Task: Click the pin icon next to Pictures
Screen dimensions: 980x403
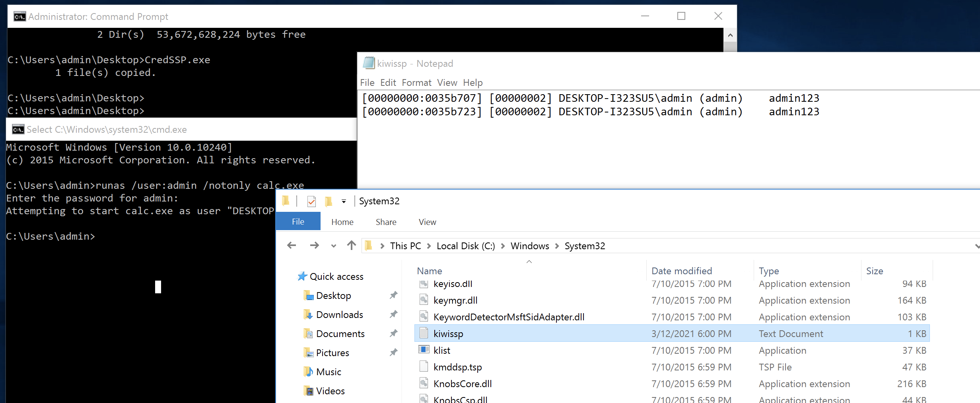Action: [x=393, y=353]
